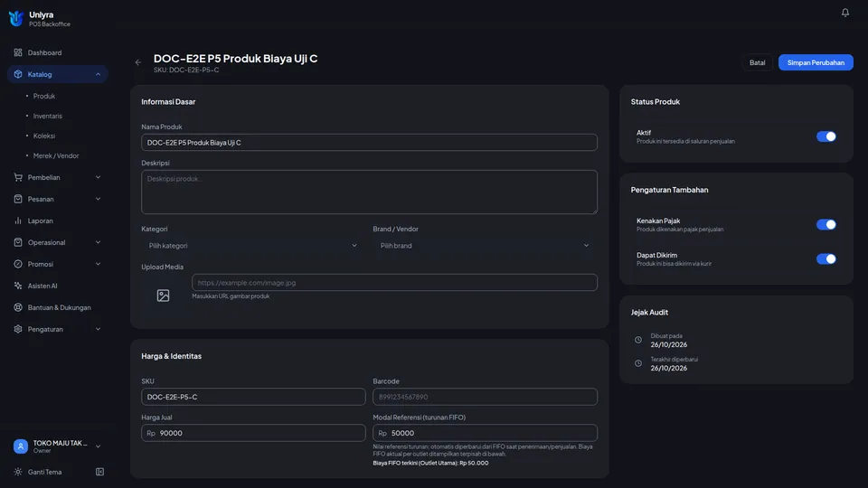Click the Pengaturan gear icon

click(18, 329)
